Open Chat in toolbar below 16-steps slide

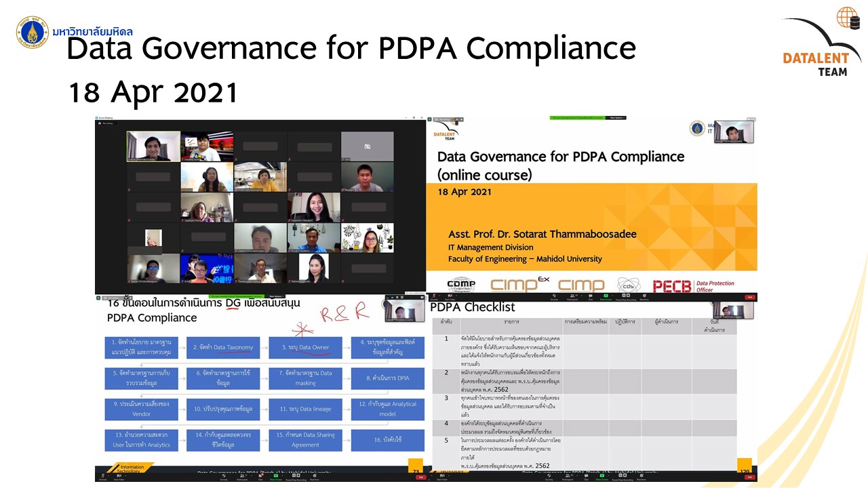pyautogui.click(x=260, y=478)
